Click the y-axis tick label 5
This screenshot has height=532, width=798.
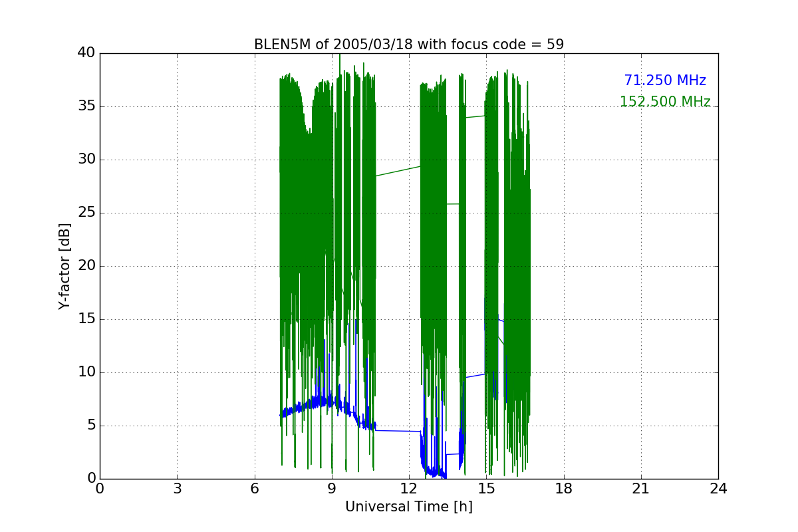(x=90, y=426)
